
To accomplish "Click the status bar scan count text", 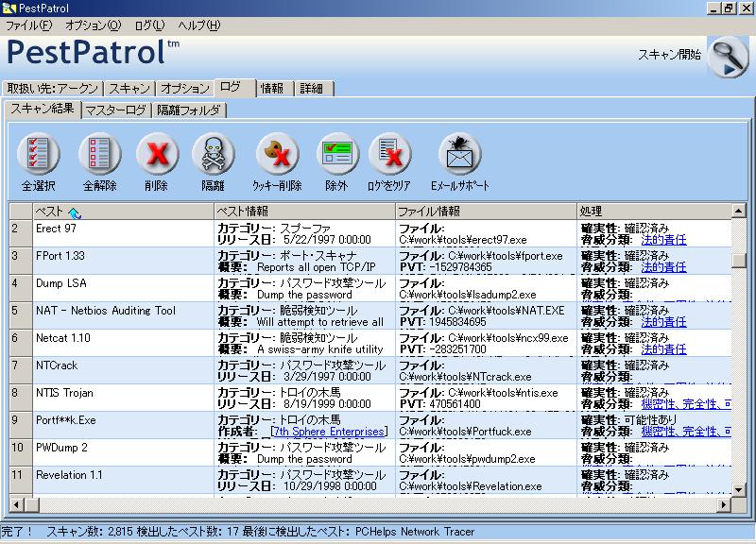I will (x=90, y=532).
